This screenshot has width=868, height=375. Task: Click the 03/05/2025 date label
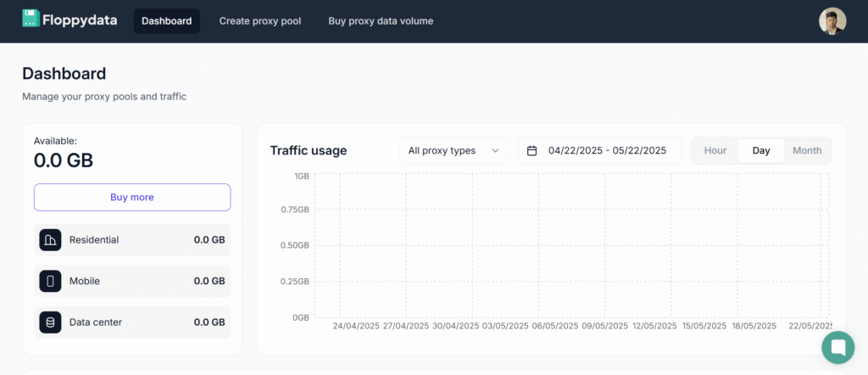click(x=505, y=326)
